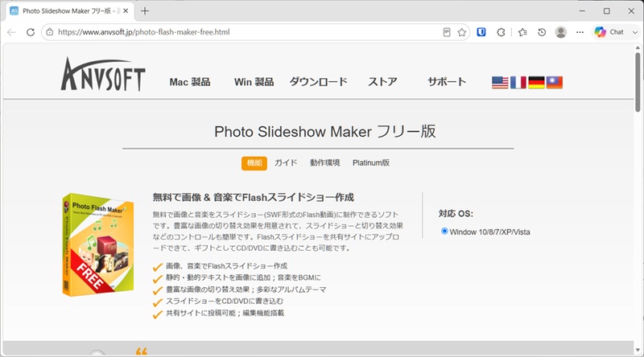Image resolution: width=644 pixels, height=357 pixels.
Task: Minimize the browser window
Action: tap(582, 11)
